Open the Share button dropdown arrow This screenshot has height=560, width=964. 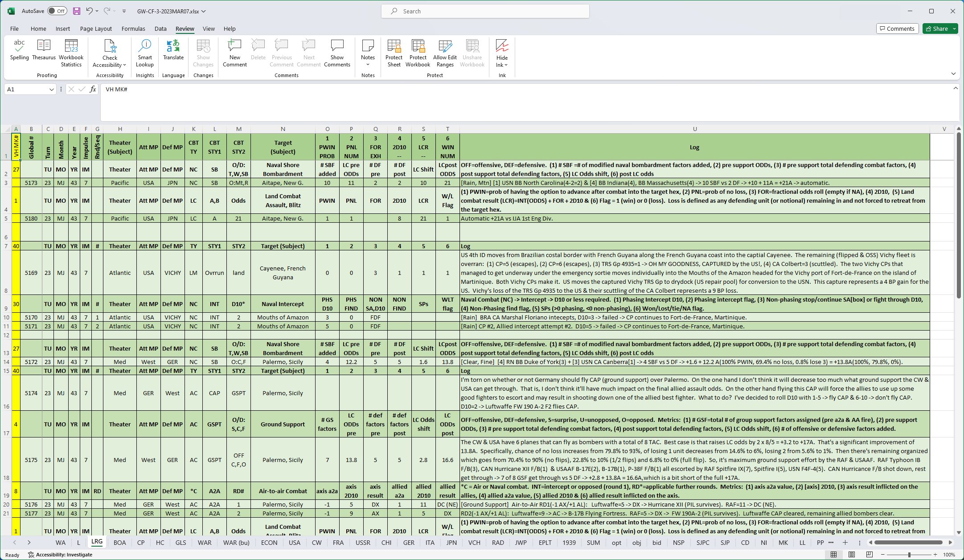[954, 29]
